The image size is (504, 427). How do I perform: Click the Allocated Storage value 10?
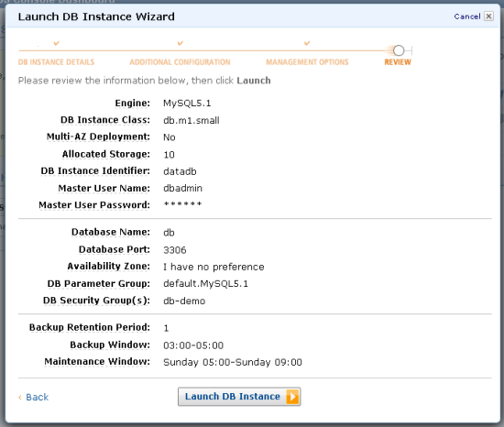tap(169, 155)
